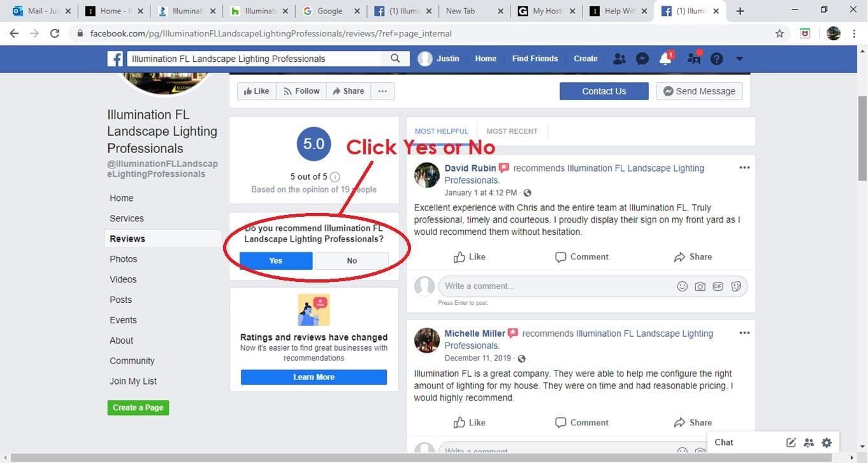The image size is (868, 463).
Task: Share David Rubin's review
Action: (x=693, y=257)
